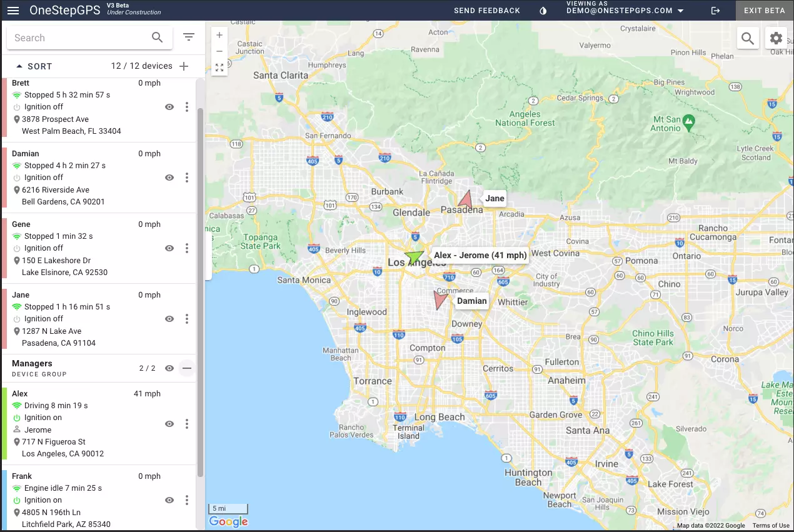Screen dimensions: 794x532
Task: Click the dark mode droplet icon
Action: coord(543,10)
